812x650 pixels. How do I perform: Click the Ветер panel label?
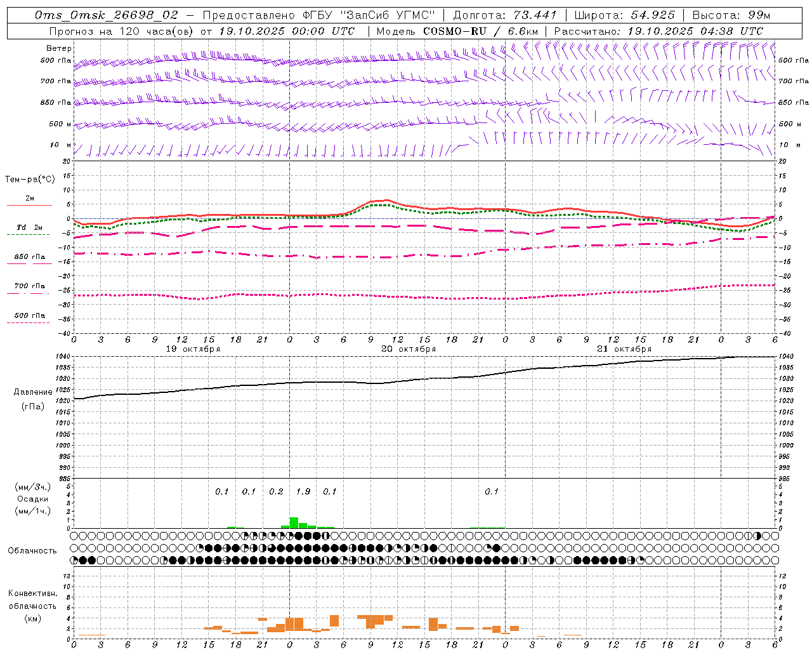[59, 48]
